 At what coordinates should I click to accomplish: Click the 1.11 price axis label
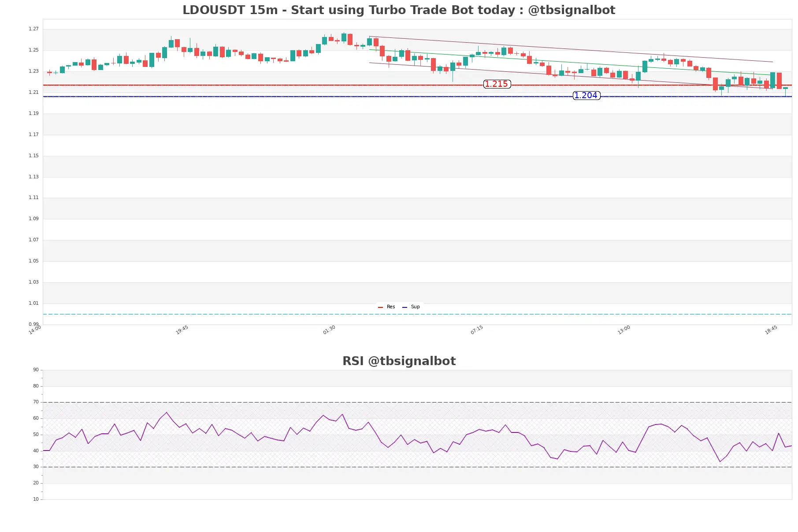click(33, 198)
